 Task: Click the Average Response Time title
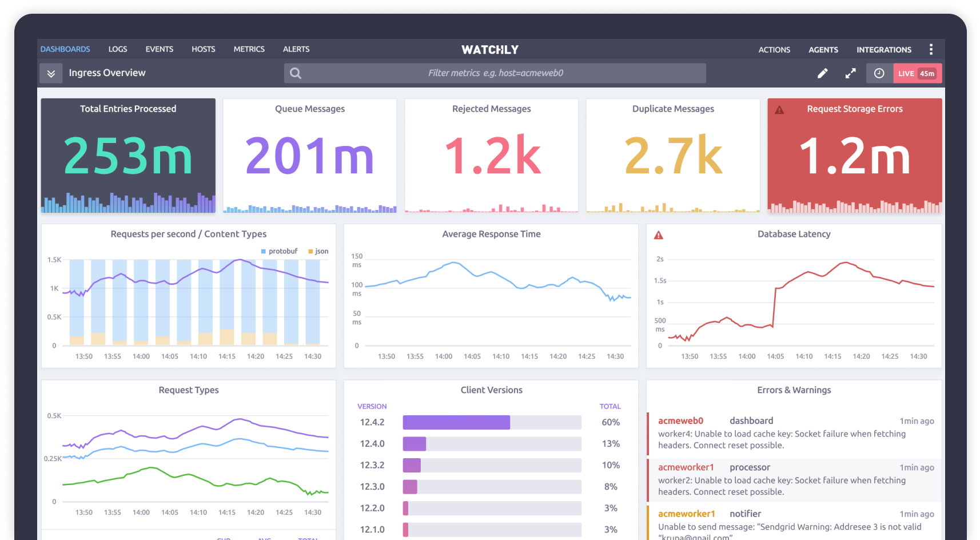pos(491,234)
